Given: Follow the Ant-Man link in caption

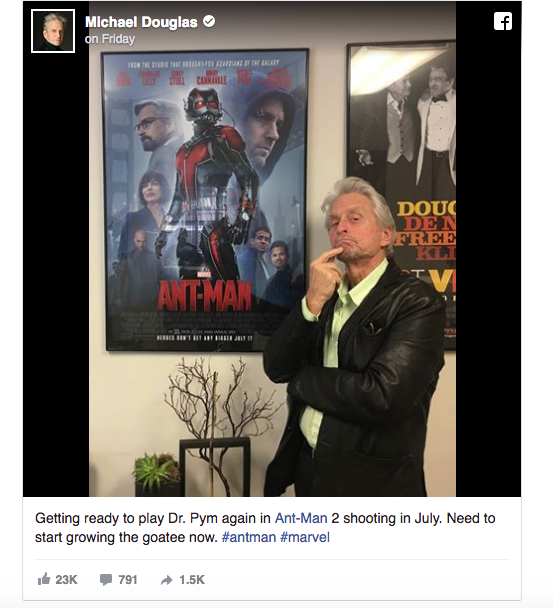Looking at the screenshot, I should point(301,518).
